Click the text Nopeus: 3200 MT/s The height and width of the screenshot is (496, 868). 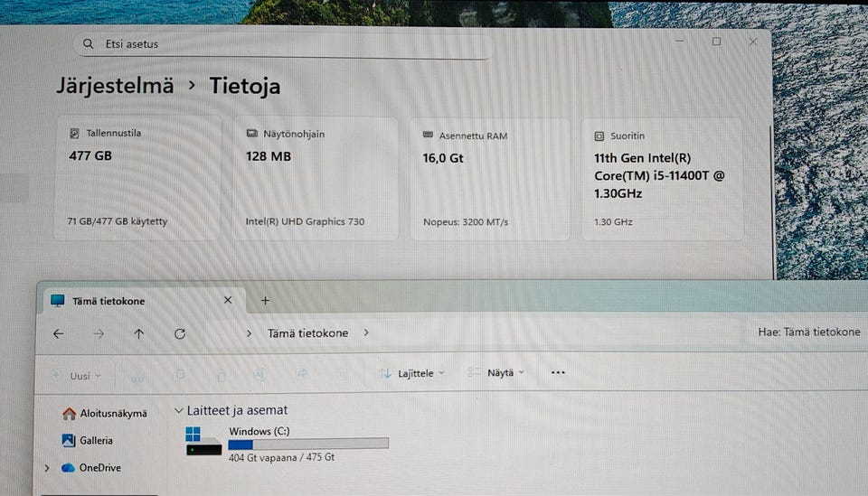click(466, 222)
